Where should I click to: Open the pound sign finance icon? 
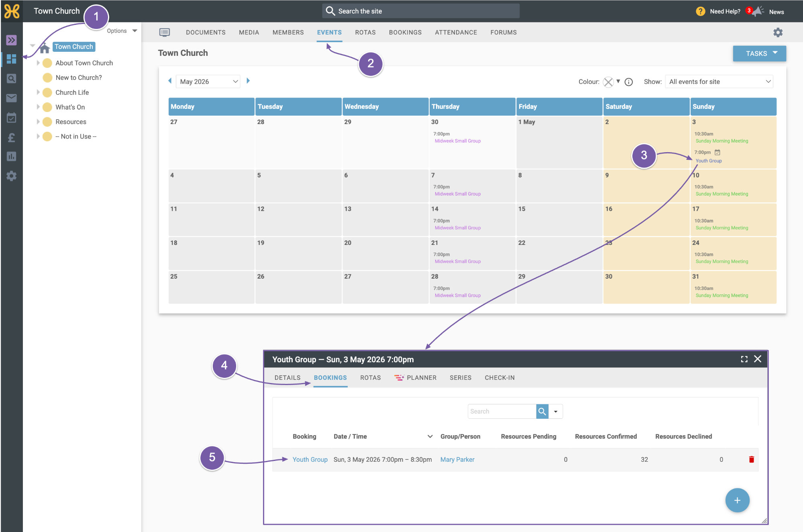point(12,138)
